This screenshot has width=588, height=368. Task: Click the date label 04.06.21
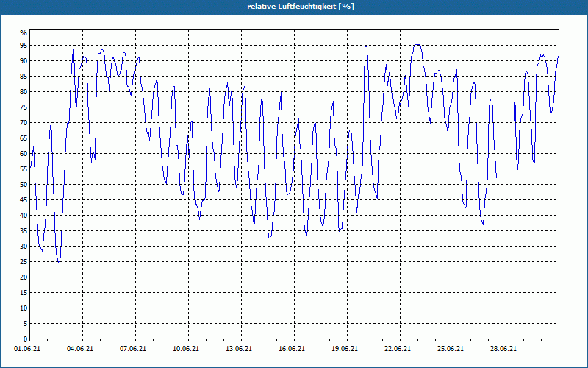coord(80,349)
